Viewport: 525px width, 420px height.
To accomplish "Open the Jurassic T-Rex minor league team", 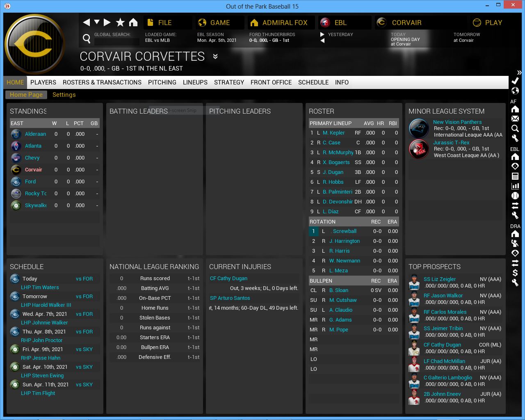I will 451,143.
